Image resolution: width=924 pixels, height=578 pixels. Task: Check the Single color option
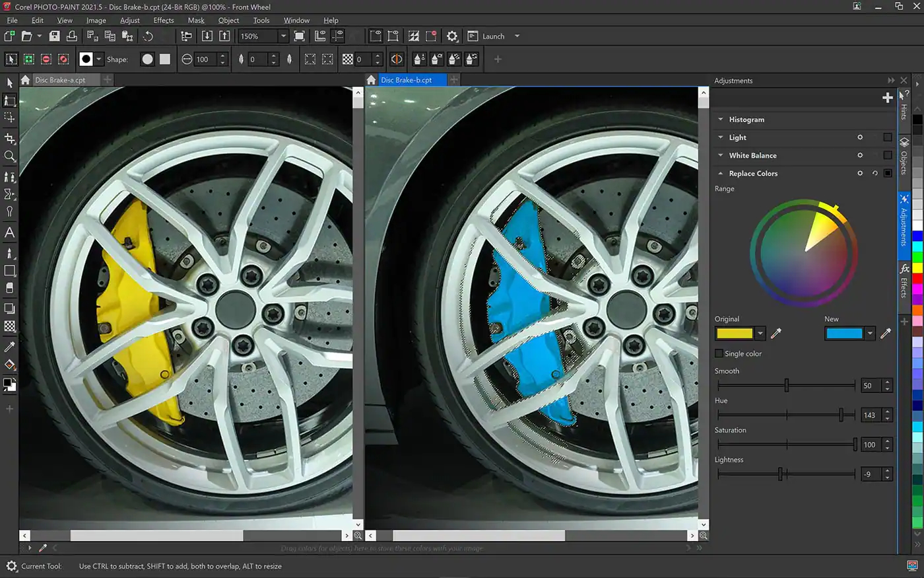coord(719,353)
